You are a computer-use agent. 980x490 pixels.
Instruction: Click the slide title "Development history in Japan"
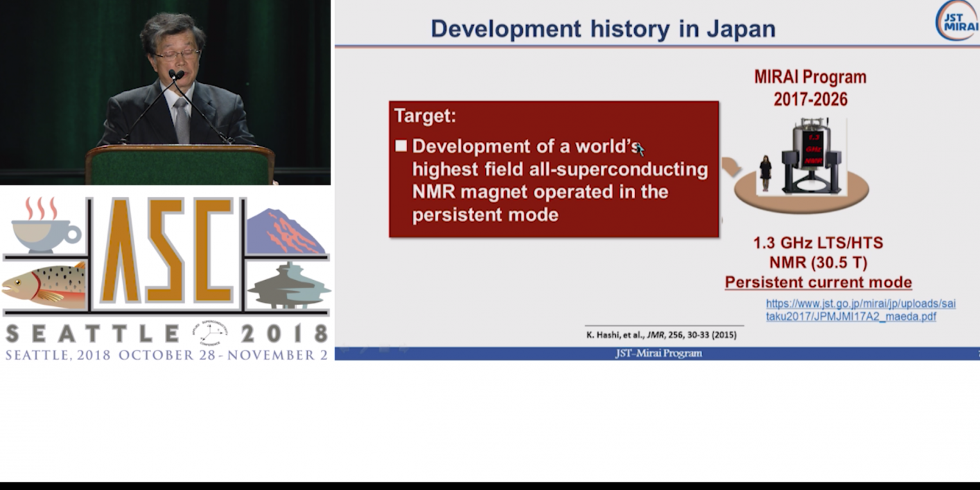(603, 28)
